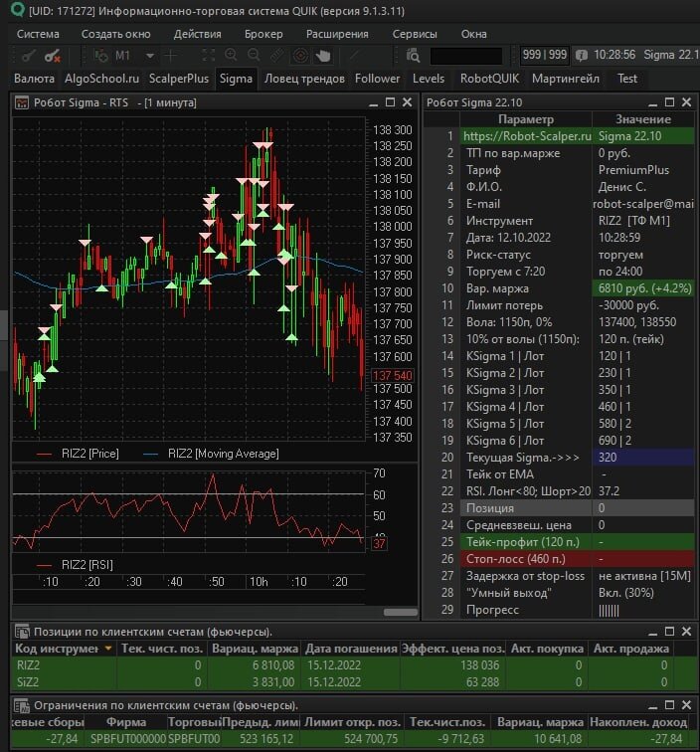The height and width of the screenshot is (752, 700).
Task: Click the Позиции по клиентским счетам table icon
Action: 22,631
